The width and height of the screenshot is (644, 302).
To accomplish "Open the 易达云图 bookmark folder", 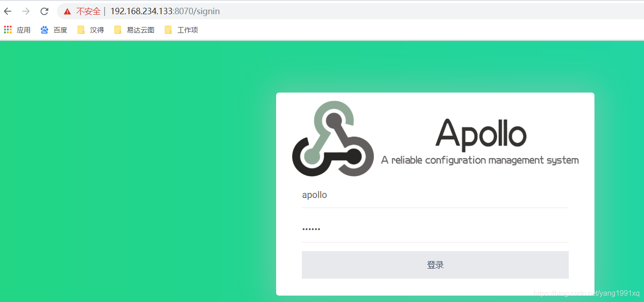I will (x=134, y=30).
